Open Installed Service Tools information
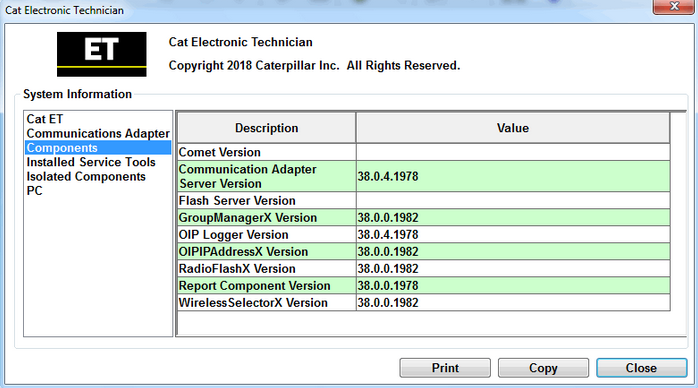 pyautogui.click(x=91, y=162)
